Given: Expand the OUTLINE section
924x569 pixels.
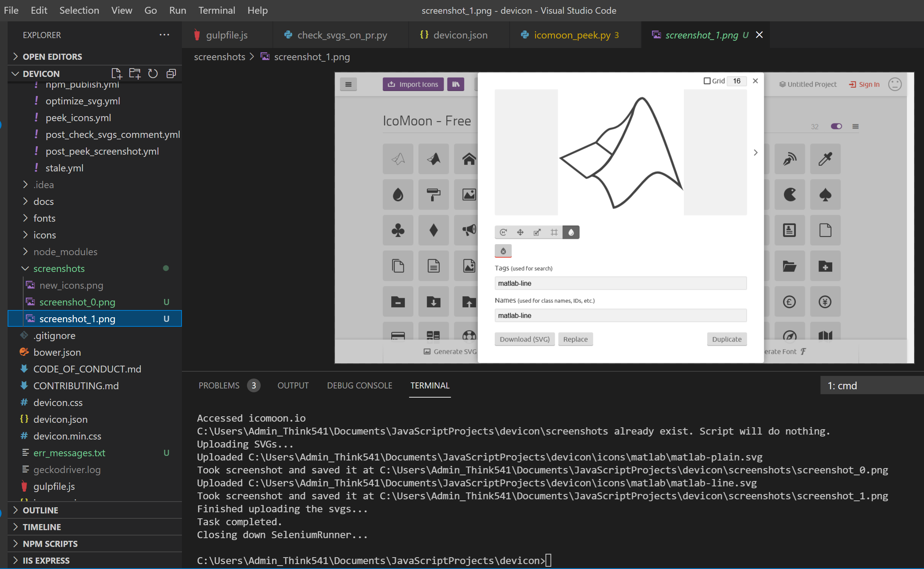Looking at the screenshot, I should point(95,510).
